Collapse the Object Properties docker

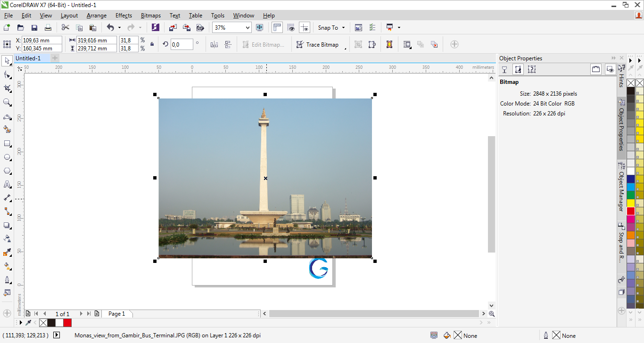[x=614, y=58]
